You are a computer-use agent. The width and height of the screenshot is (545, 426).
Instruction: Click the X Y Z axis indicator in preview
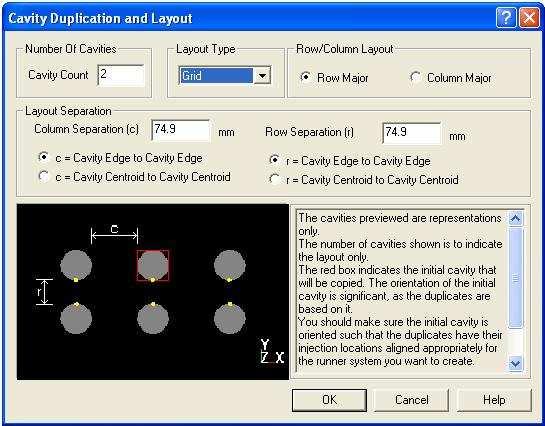pos(272,351)
